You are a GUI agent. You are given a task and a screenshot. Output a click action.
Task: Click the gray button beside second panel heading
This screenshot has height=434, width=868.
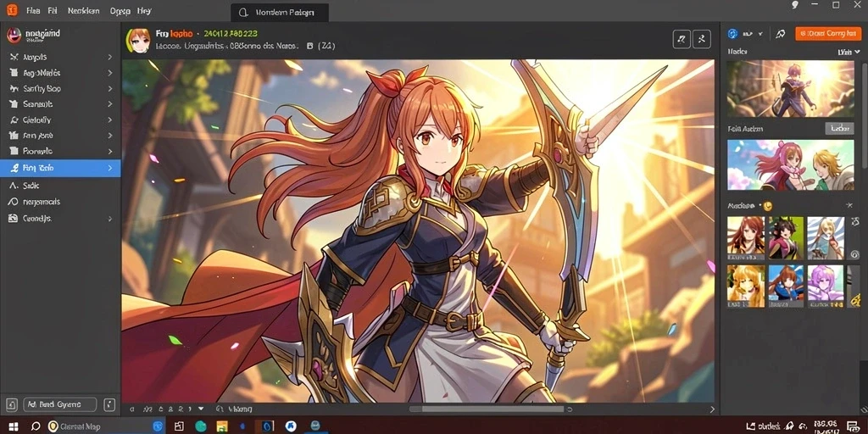coord(839,129)
